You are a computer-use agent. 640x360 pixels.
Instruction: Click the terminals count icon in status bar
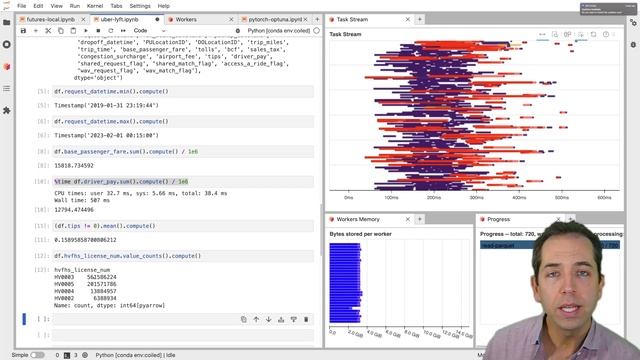click(67, 355)
